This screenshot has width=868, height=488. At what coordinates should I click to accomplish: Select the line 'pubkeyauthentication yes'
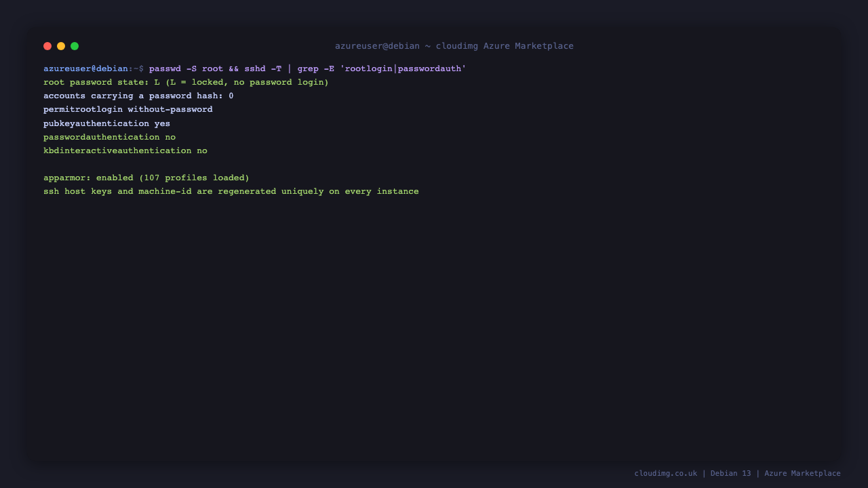tap(106, 123)
